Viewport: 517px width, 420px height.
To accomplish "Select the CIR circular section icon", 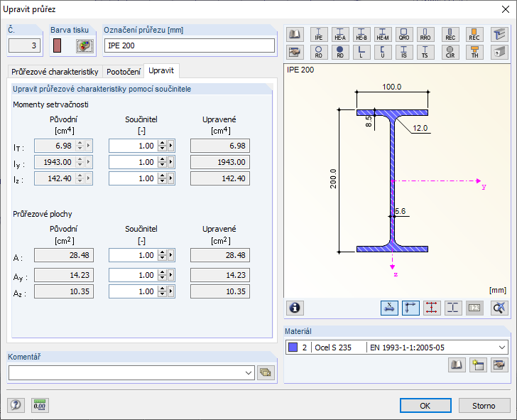I will [x=450, y=52].
